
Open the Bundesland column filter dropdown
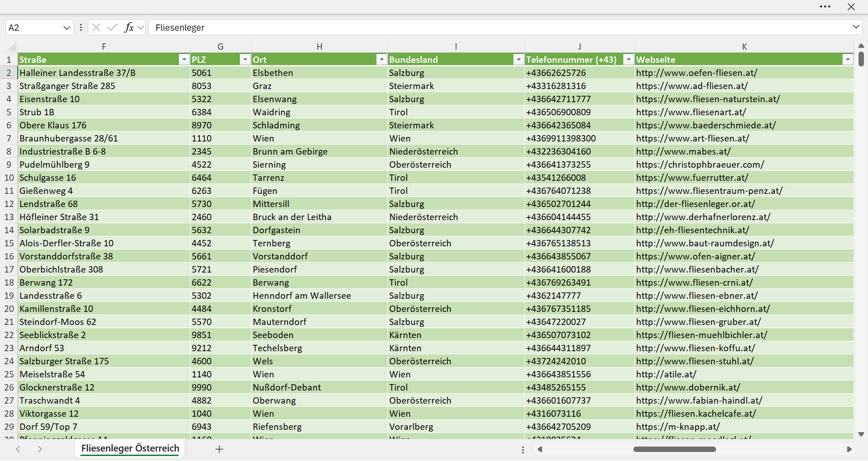[518, 59]
